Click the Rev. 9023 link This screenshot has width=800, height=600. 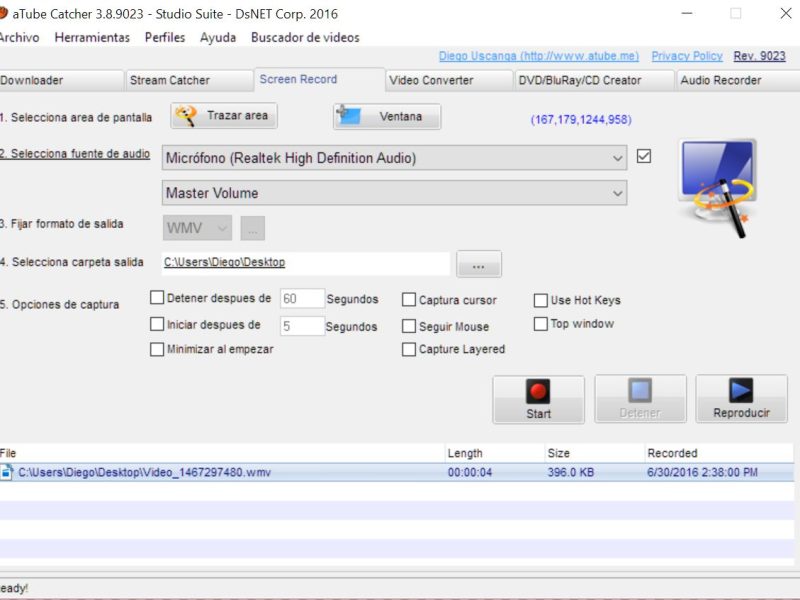click(759, 56)
